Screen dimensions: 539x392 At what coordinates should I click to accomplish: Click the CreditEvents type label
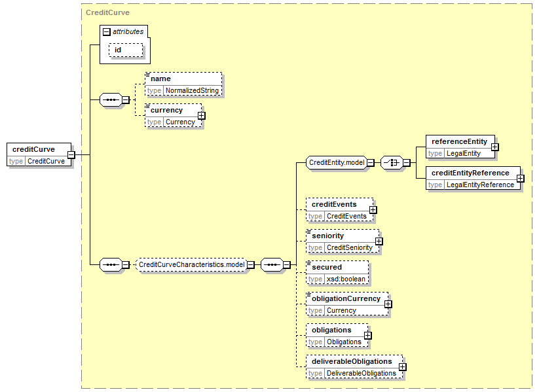tap(346, 216)
